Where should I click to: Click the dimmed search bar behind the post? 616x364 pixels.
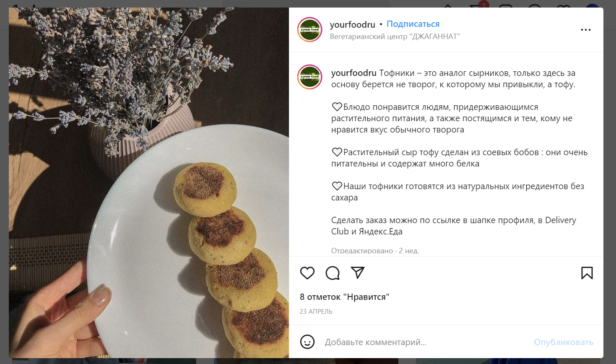(306, 3)
